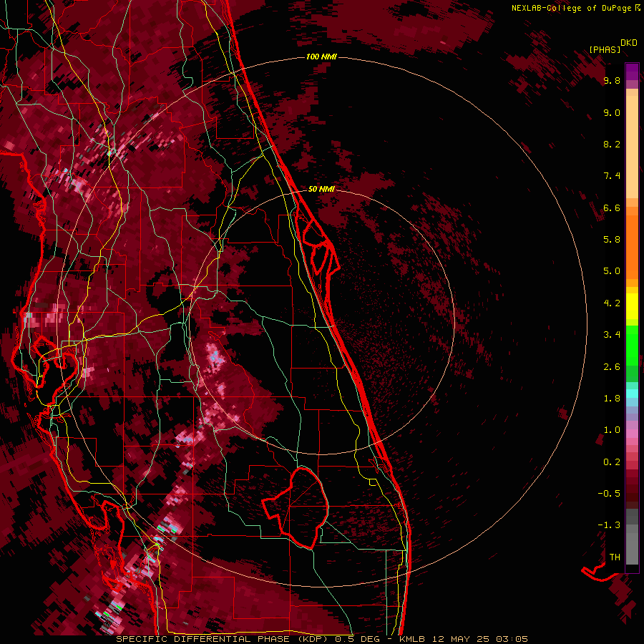Viewport: 644px width, 644px height.
Task: Click the 1.8 value on the color scale
Action: [612, 399]
